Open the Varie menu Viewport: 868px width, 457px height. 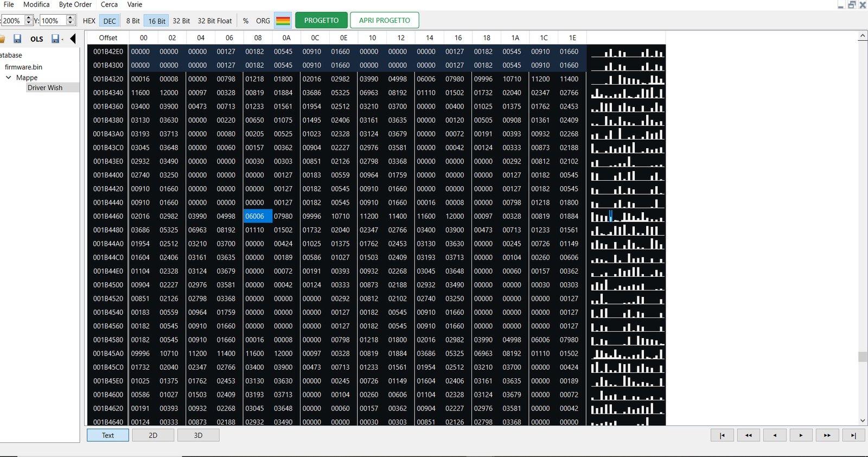[x=135, y=4]
